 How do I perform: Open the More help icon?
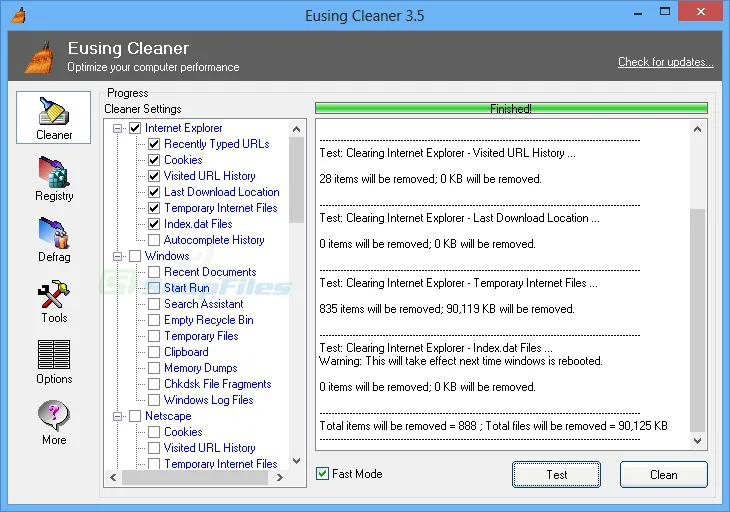[x=54, y=423]
